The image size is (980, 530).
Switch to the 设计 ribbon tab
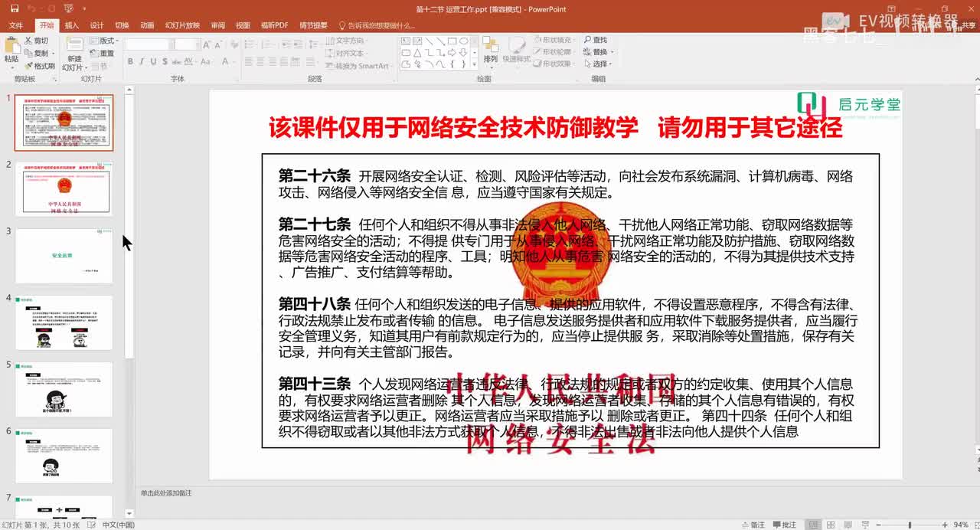[97, 25]
